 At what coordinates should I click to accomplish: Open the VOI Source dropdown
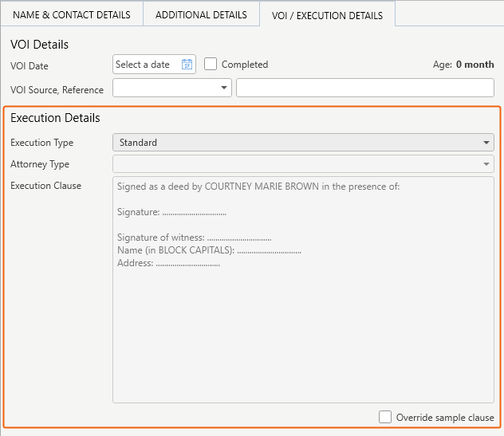172,88
